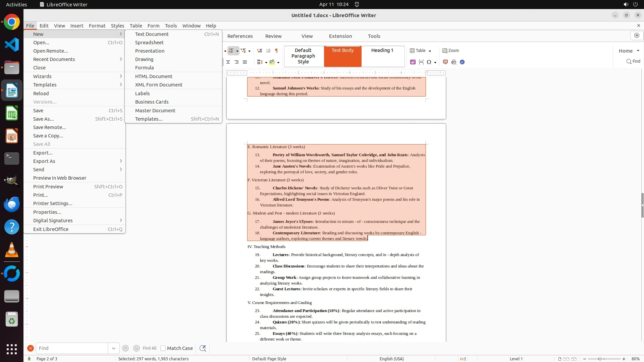Click the Find All button
644x362 pixels.
click(150, 348)
